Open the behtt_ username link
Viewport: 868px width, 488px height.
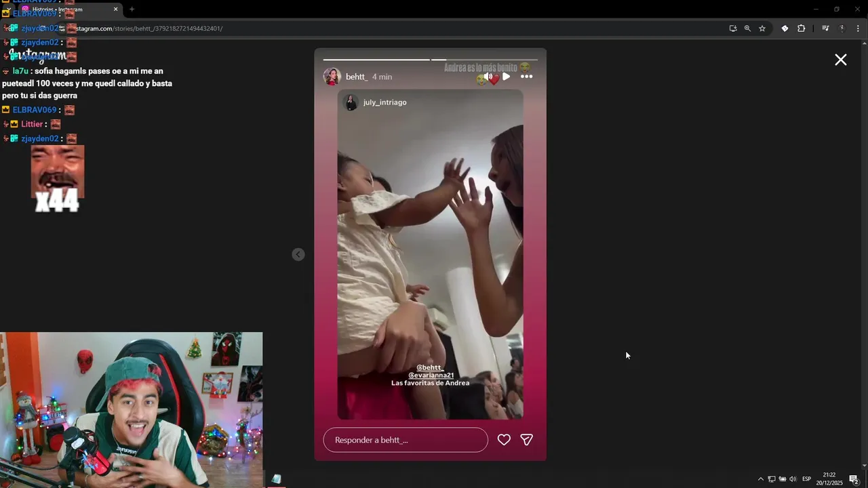357,77
